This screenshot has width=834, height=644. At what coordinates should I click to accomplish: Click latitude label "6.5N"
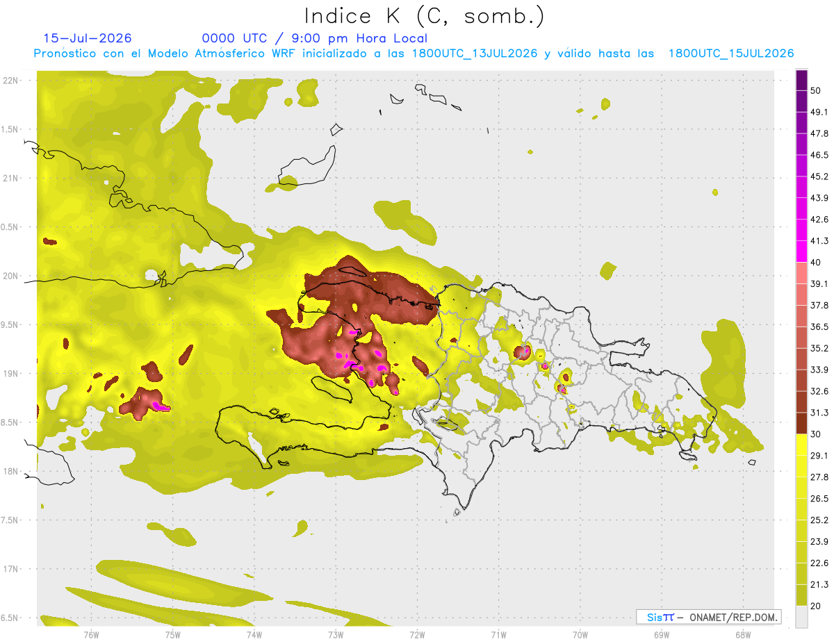click(10, 618)
